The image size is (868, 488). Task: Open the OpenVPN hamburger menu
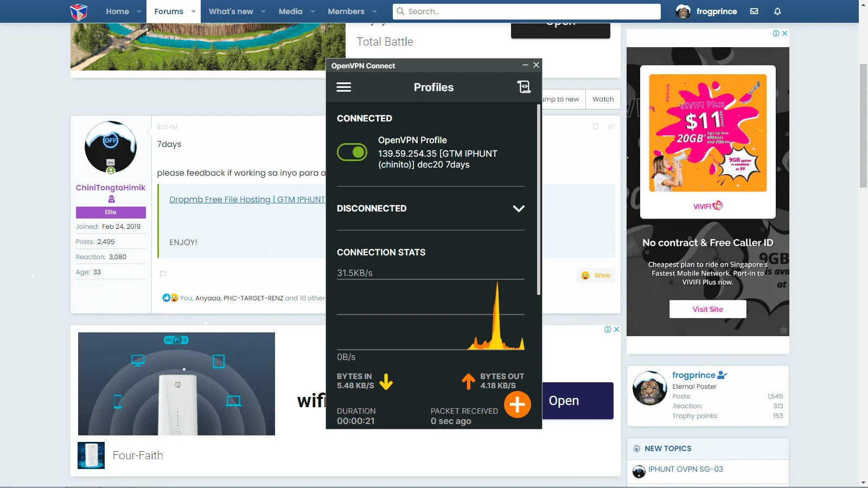click(x=344, y=87)
